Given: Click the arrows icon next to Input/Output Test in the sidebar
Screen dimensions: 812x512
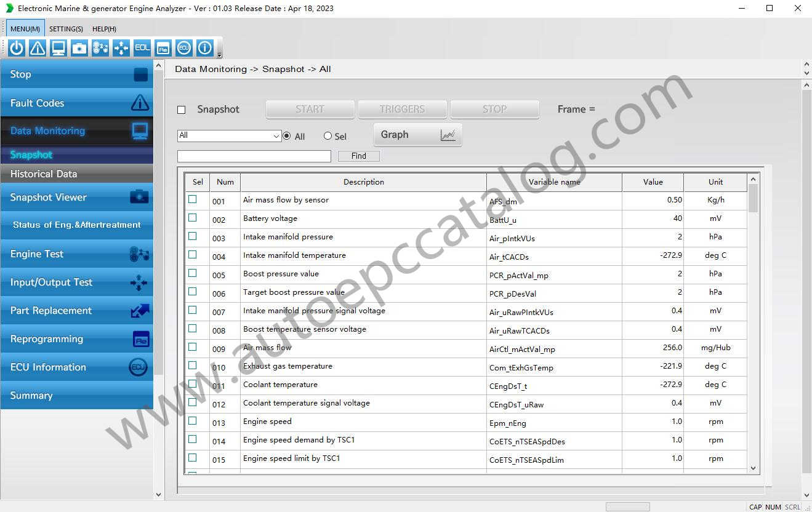Looking at the screenshot, I should click(139, 282).
